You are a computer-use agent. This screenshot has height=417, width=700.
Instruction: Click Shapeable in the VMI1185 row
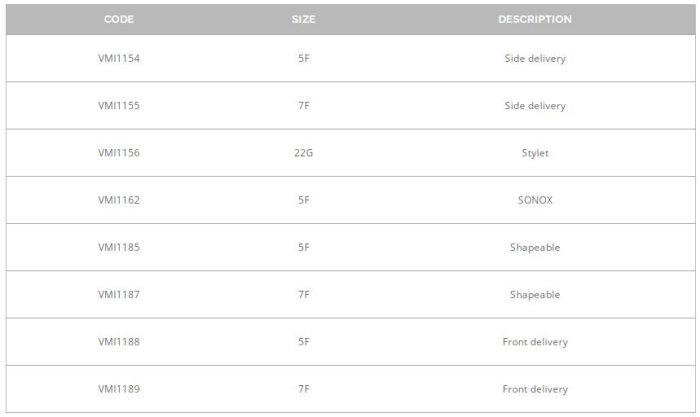pyautogui.click(x=535, y=247)
